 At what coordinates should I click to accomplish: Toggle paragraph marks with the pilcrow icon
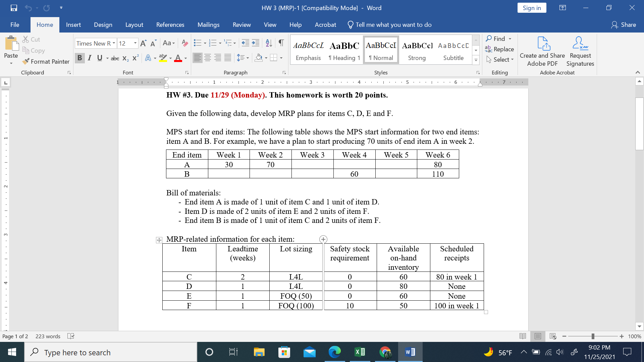pos(281,43)
